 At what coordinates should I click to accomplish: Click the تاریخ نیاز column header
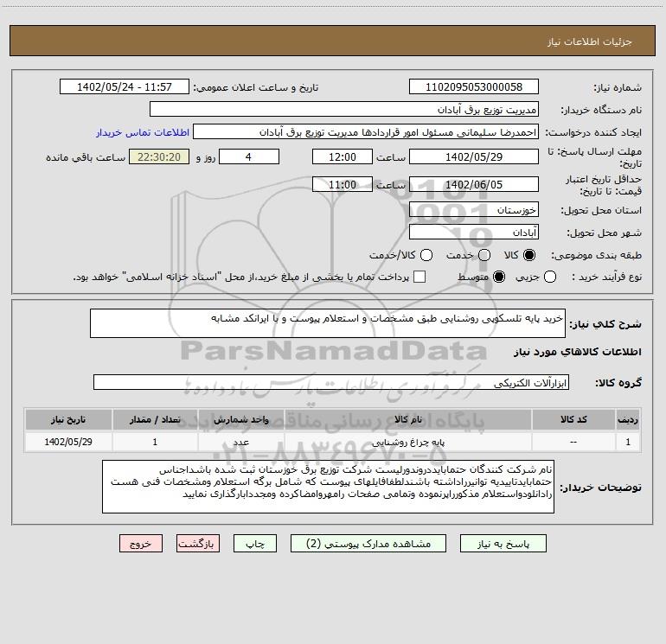68,419
